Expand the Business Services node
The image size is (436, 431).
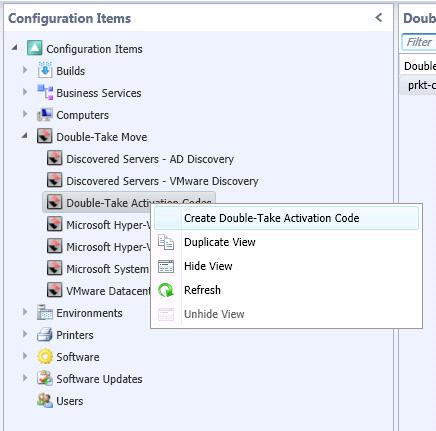(25, 92)
